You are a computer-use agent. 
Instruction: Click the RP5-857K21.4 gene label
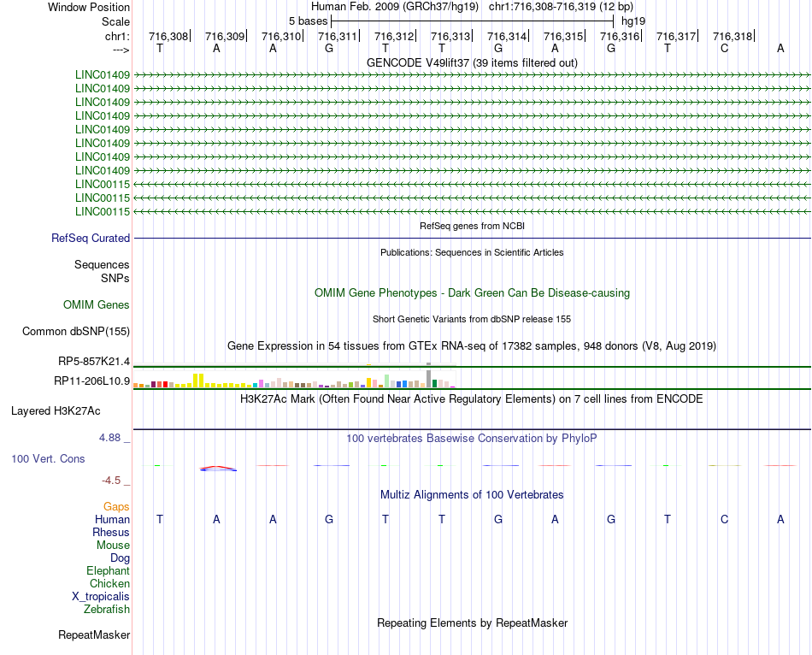(x=94, y=362)
